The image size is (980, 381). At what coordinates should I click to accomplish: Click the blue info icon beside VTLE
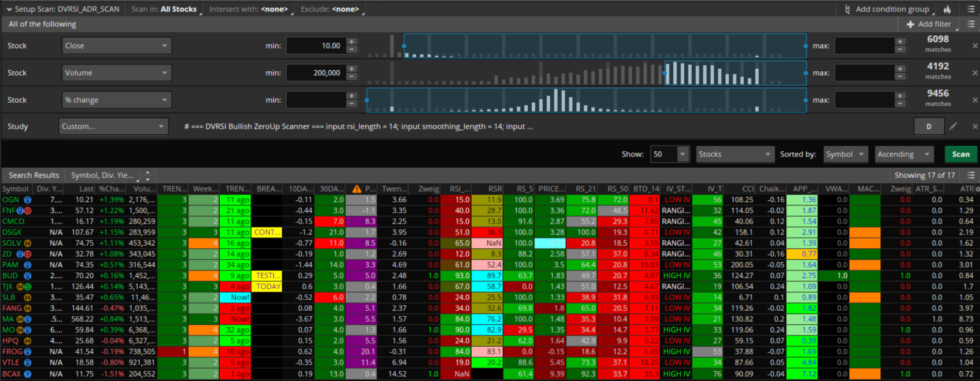27,362
